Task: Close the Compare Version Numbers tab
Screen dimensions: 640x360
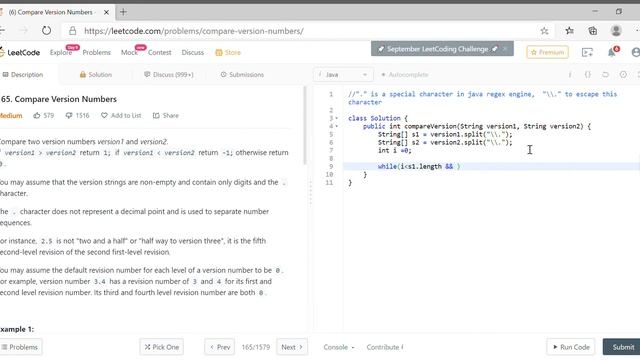Action: (x=106, y=12)
